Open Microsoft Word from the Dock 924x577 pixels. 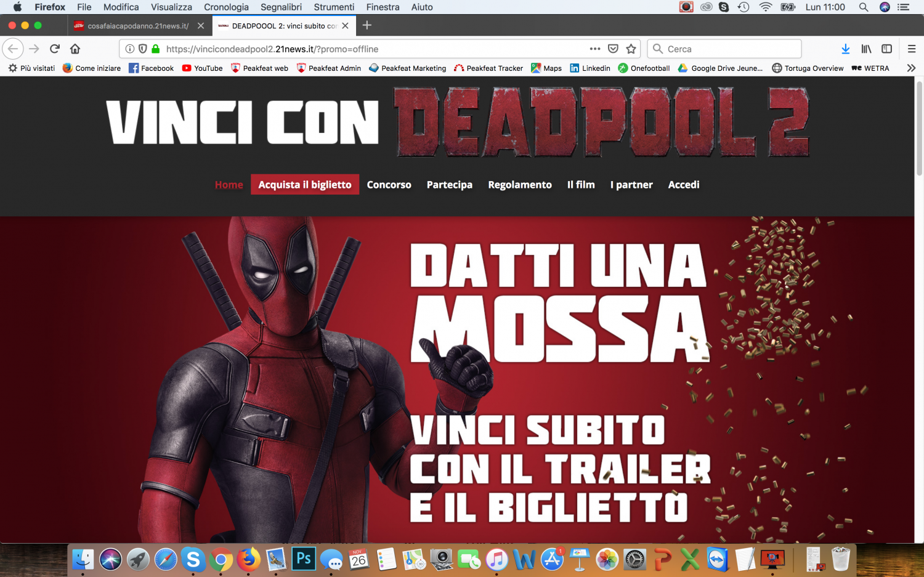[x=524, y=560]
